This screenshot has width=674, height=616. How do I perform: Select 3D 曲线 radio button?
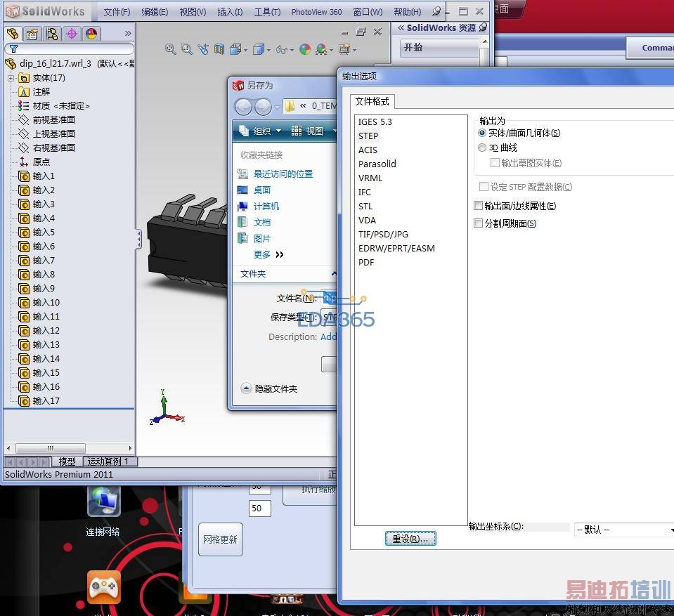[x=482, y=148]
